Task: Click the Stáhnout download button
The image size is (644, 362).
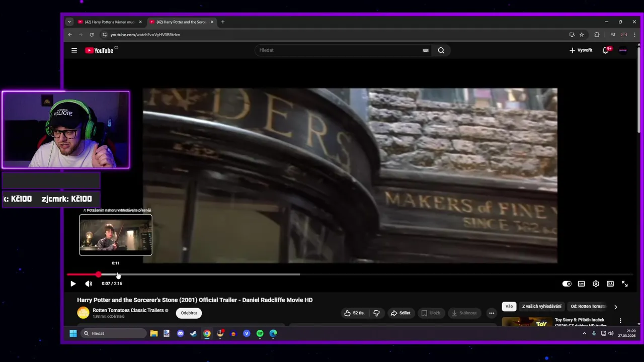Action: (x=464, y=313)
